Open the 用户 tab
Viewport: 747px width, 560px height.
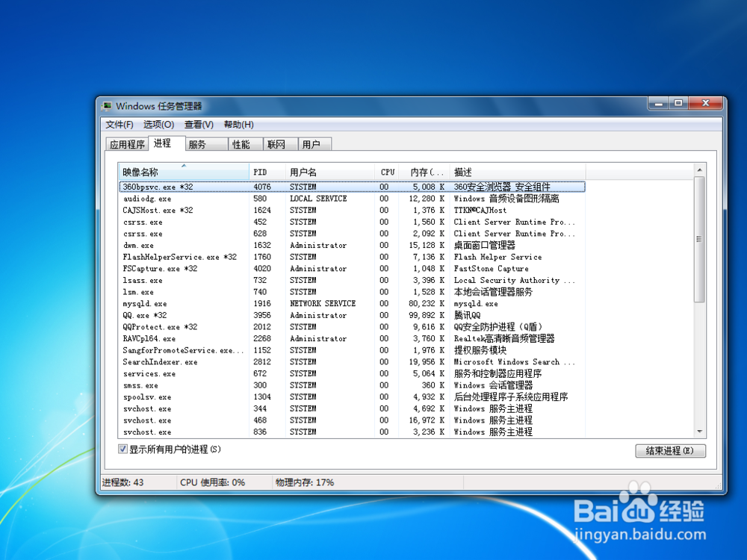(x=314, y=144)
